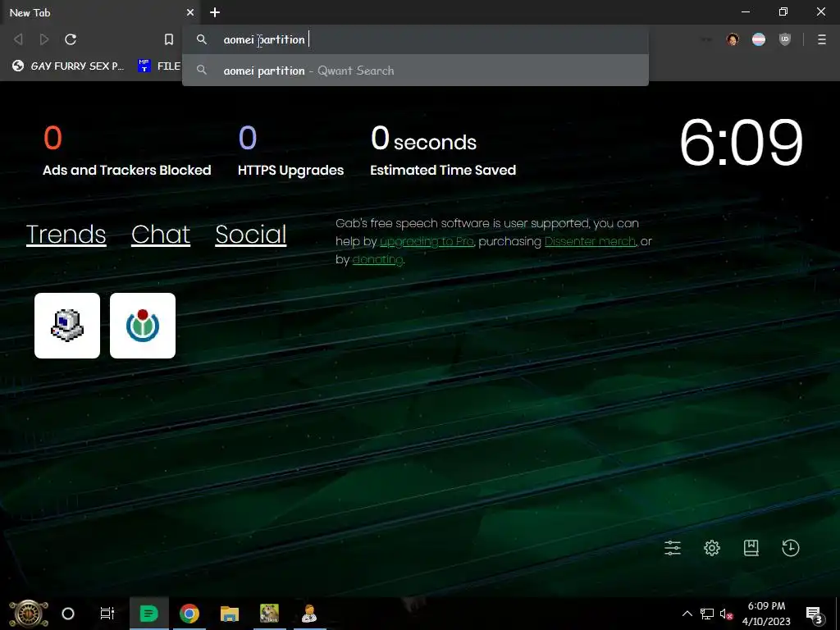Open the uBlock shield extension icon
The image size is (840, 630).
pyautogui.click(x=785, y=39)
